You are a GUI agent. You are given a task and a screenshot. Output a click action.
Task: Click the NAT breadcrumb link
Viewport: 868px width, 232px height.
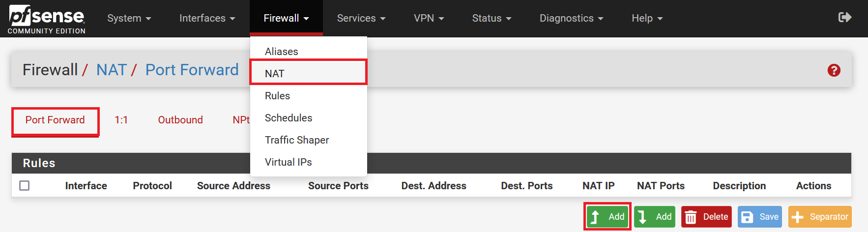(x=112, y=70)
